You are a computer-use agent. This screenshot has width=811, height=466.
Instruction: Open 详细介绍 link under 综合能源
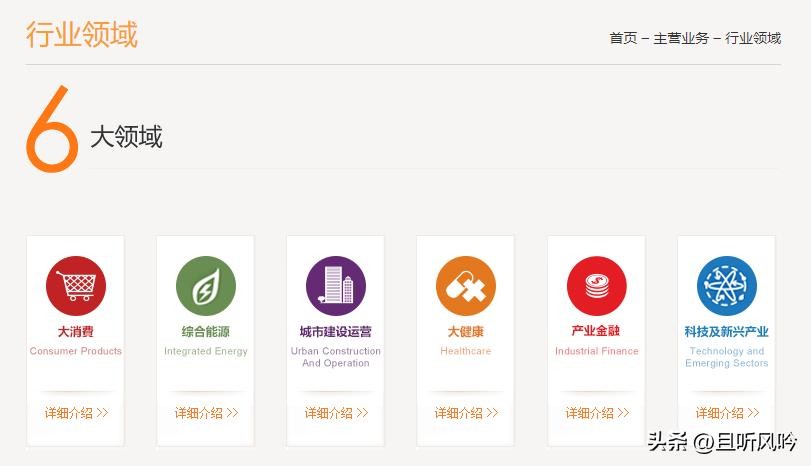(206, 413)
